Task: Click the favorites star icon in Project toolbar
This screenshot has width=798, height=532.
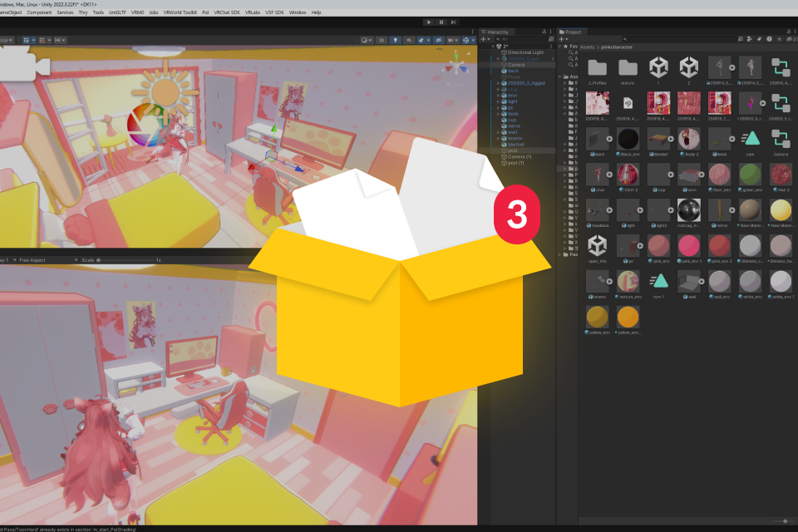Action: click(x=779, y=39)
